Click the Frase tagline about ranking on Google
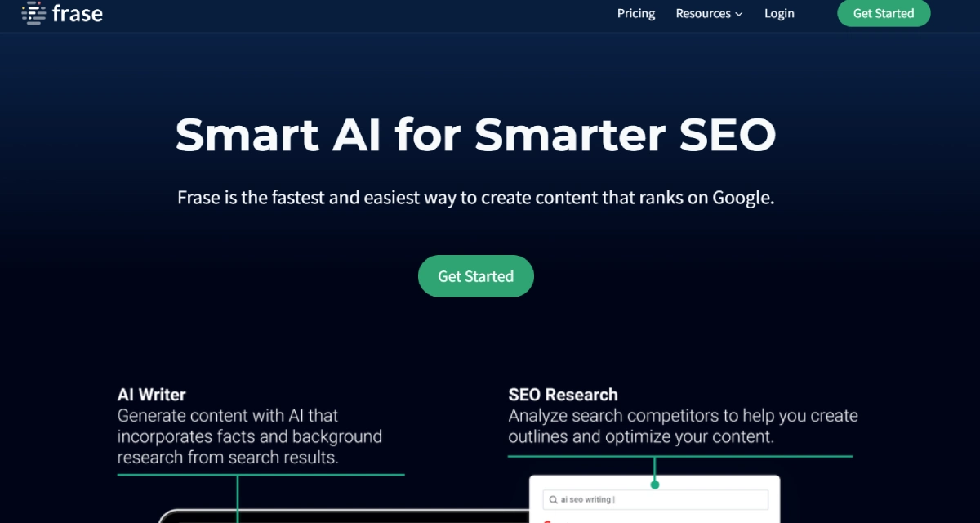The image size is (980, 523). 475,198
